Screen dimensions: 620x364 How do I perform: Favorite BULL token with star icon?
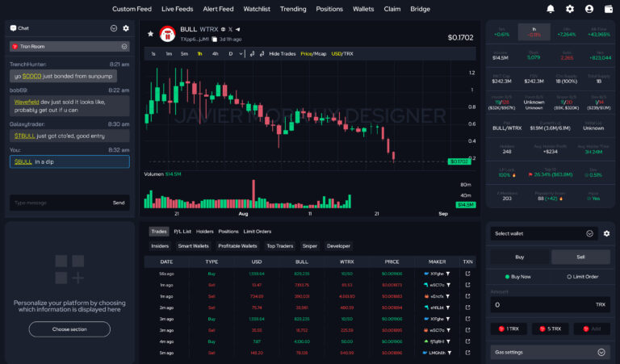pyautogui.click(x=150, y=34)
